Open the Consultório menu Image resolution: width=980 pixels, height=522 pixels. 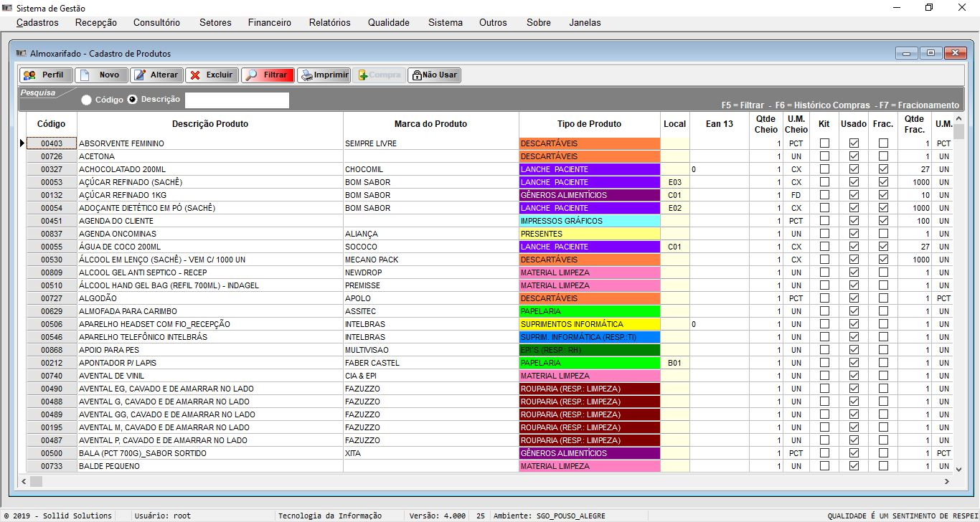click(x=156, y=22)
